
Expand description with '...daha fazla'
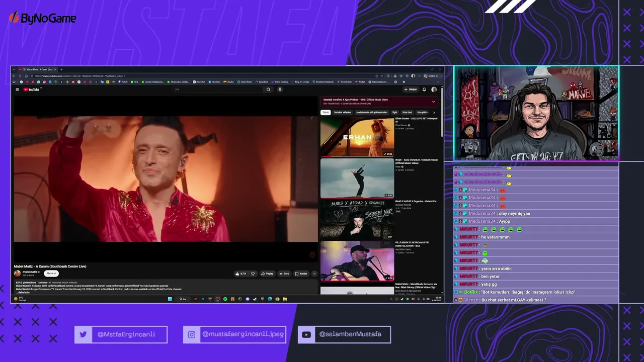[23, 292]
